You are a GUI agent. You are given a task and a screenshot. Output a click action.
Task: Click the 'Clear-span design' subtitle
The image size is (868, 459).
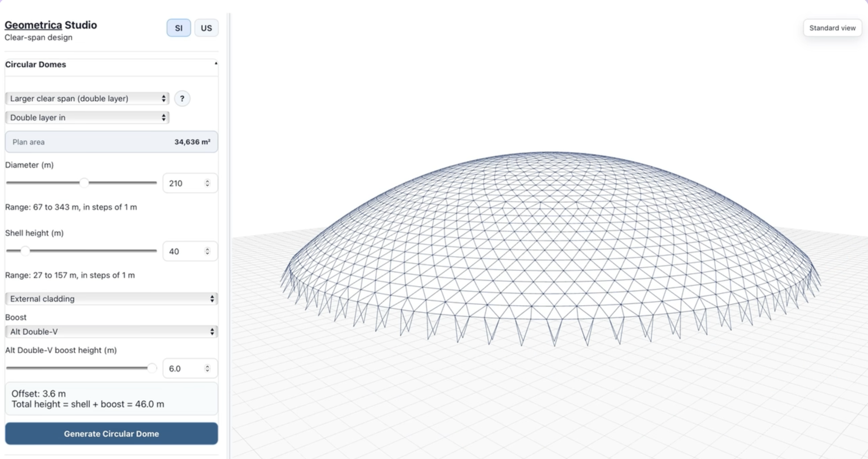pyautogui.click(x=39, y=38)
